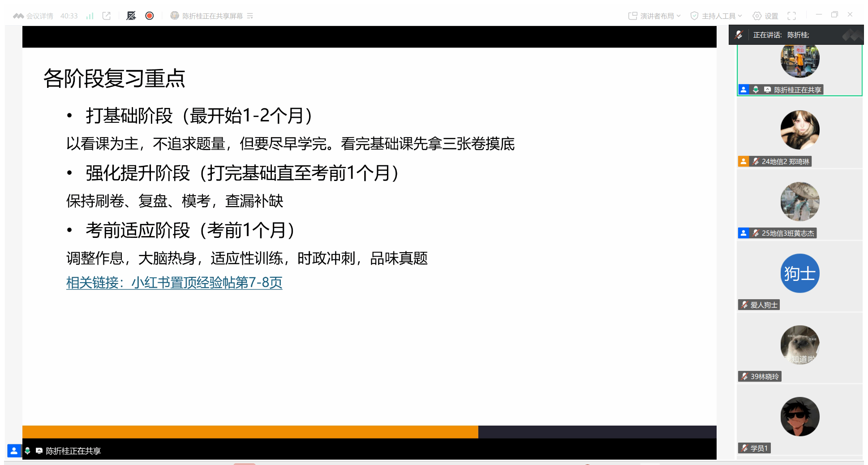Open 设置 settings
Viewport: 868px width, 465px height.
(x=765, y=16)
